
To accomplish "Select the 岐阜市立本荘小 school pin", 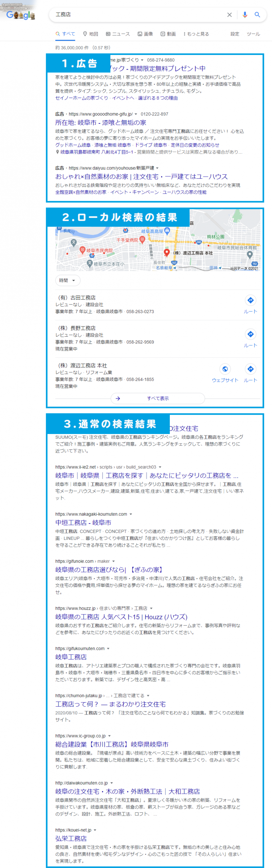I will click(x=90, y=263).
